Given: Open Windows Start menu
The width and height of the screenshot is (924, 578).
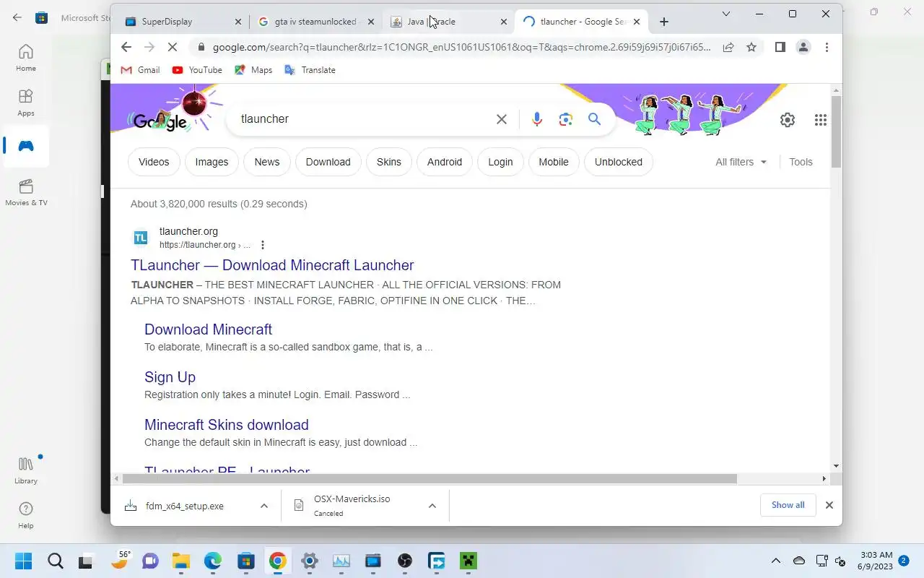Looking at the screenshot, I should pyautogui.click(x=23, y=561).
